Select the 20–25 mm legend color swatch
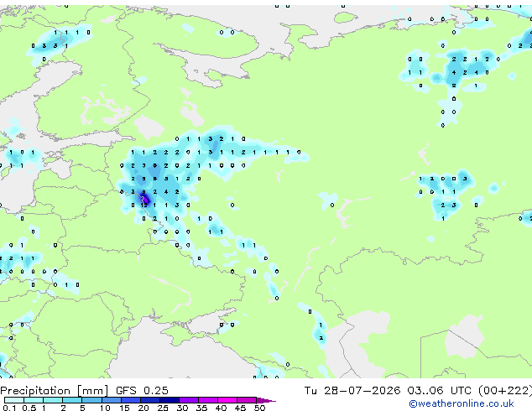 149,400
